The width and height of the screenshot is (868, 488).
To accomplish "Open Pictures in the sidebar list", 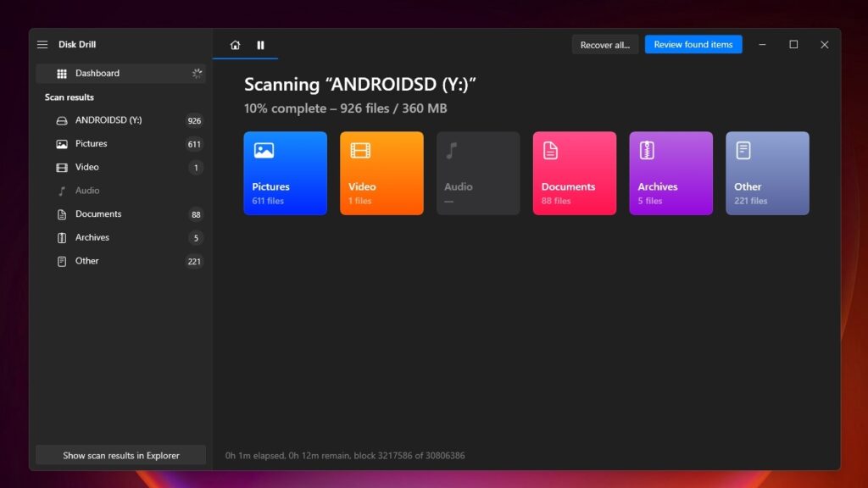I will click(92, 144).
